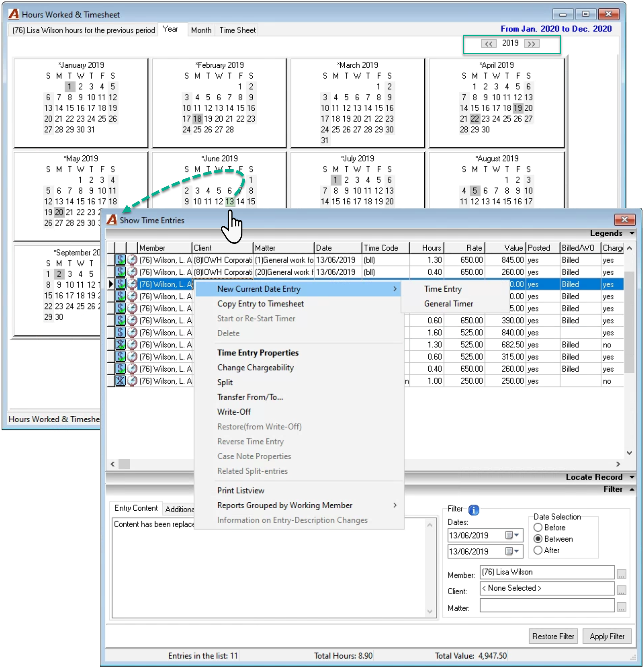Click hourglass icon in 682.50 value row

(121, 345)
